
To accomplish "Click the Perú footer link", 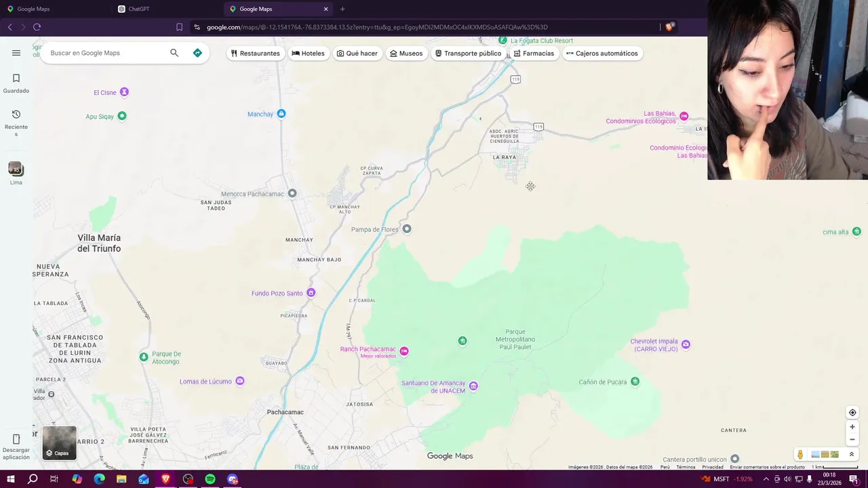I will pyautogui.click(x=665, y=467).
